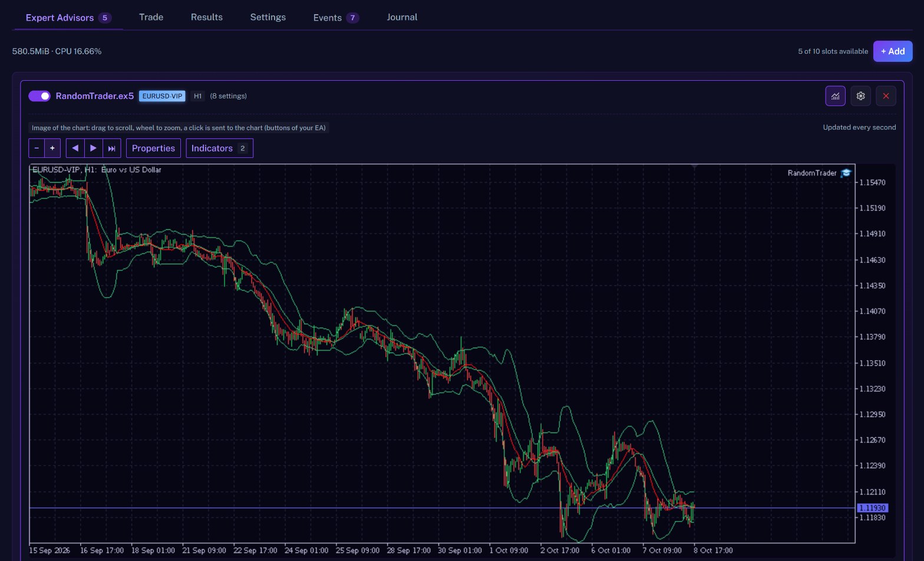Click the chart shift triangle marker

coord(694,167)
